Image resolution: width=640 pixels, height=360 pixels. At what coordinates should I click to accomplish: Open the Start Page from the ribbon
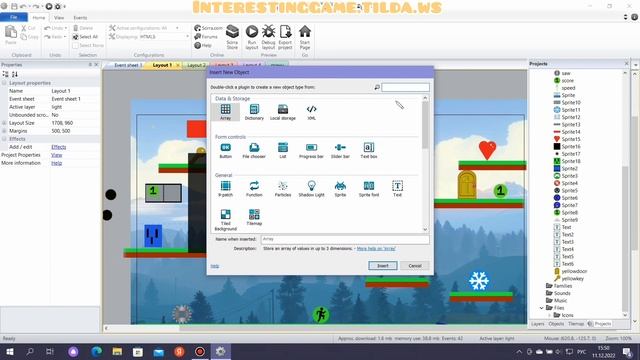click(x=304, y=37)
